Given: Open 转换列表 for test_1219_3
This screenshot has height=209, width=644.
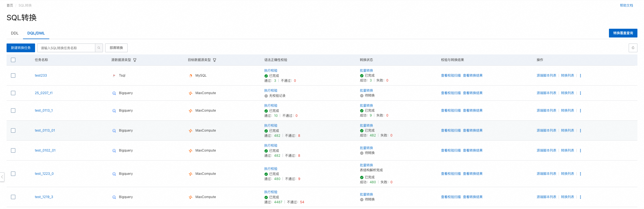Looking at the screenshot, I should click(567, 197).
